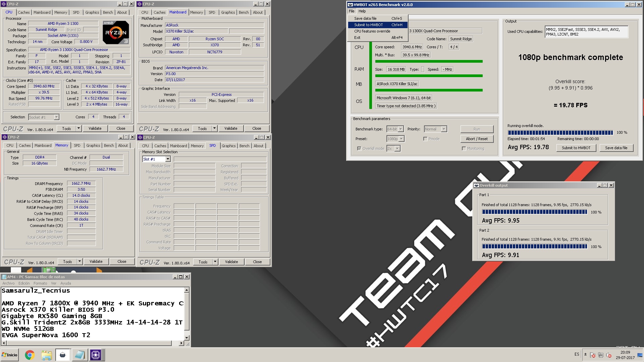Viewport: 644px width, 362px height.
Task: Open HWBOT x265 window title-bar icon
Action: coord(350,5)
